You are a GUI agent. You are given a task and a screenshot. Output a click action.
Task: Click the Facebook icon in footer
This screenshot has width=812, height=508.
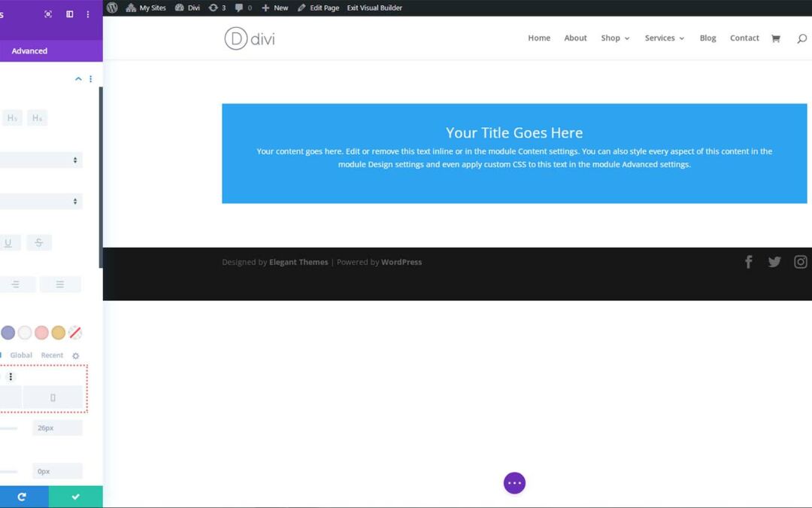748,262
